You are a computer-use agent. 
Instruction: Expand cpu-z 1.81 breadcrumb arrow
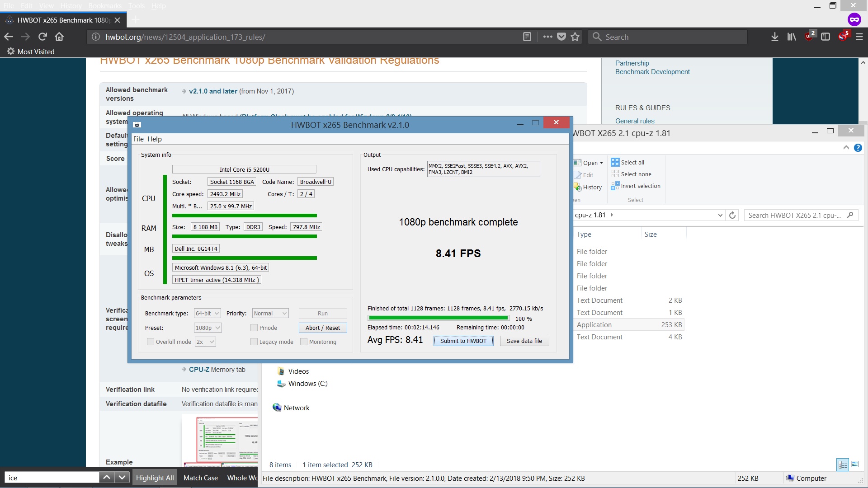coord(612,215)
